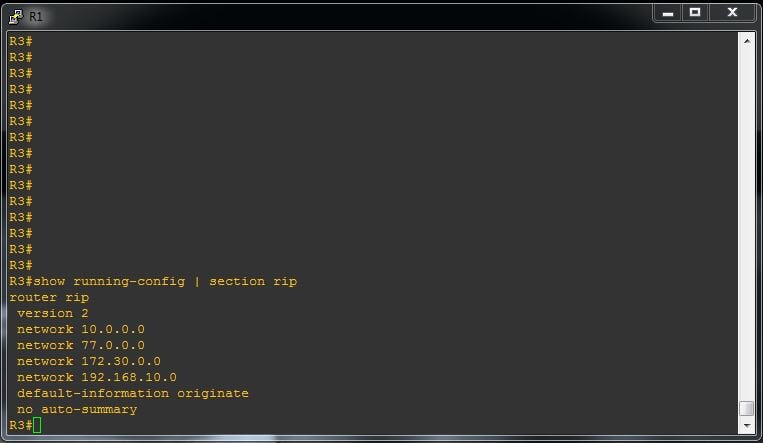This screenshot has height=443, width=763.
Task: Click the empty scrollbar track area
Action: [x=747, y=224]
